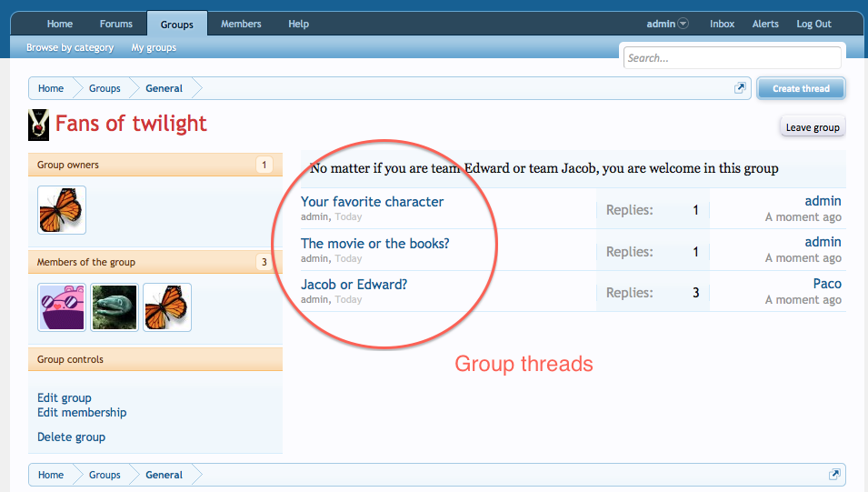Click the Fans of twilight group avatar icon

pos(38,125)
